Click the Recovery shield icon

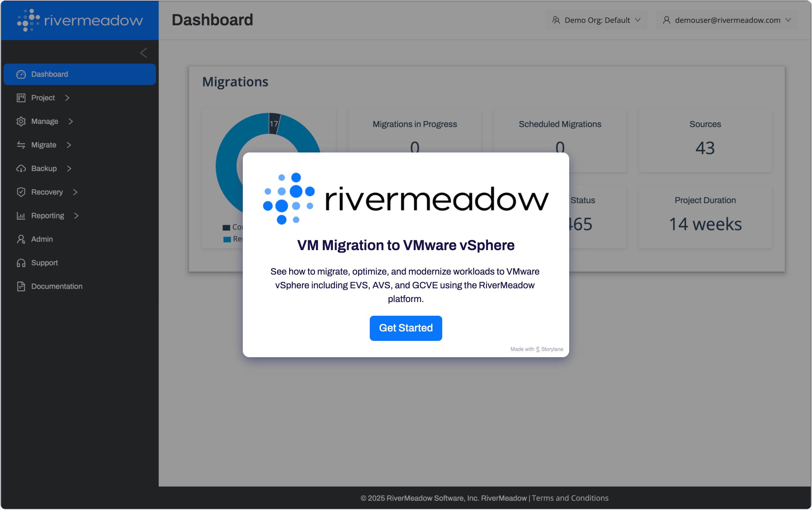coord(21,192)
